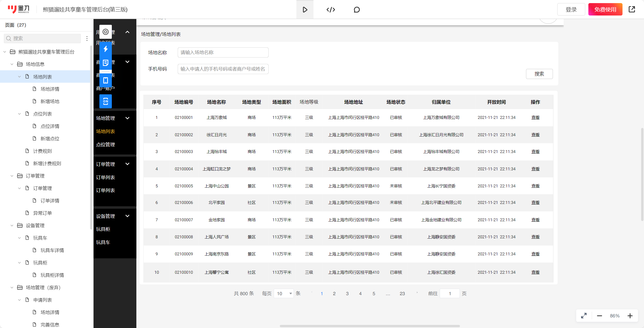Click the horizontal scrollbar at bottom
The image size is (644, 328).
(370, 326)
